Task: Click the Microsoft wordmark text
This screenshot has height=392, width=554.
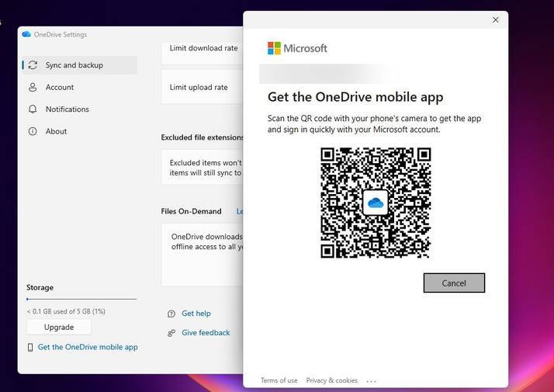Action: 305,48
